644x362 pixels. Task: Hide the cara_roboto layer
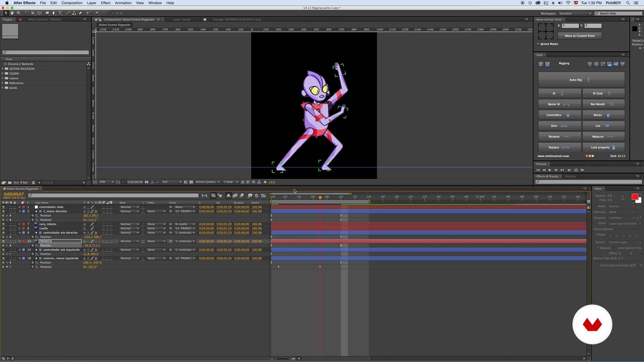click(x=3, y=224)
